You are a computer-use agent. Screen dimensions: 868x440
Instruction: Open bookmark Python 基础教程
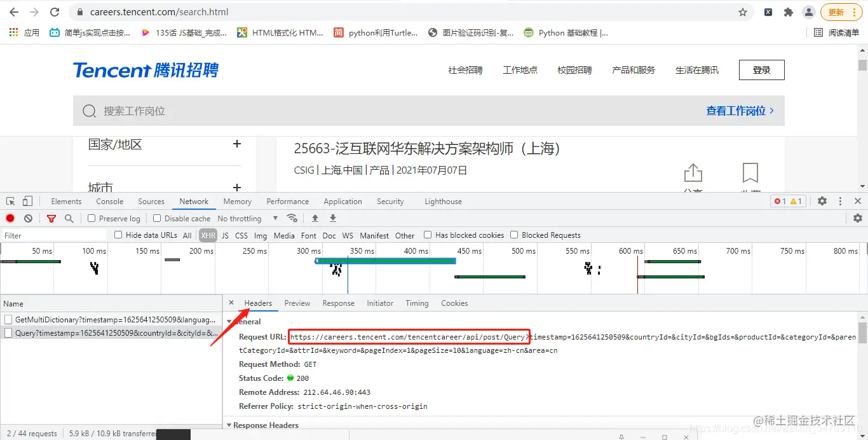566,32
